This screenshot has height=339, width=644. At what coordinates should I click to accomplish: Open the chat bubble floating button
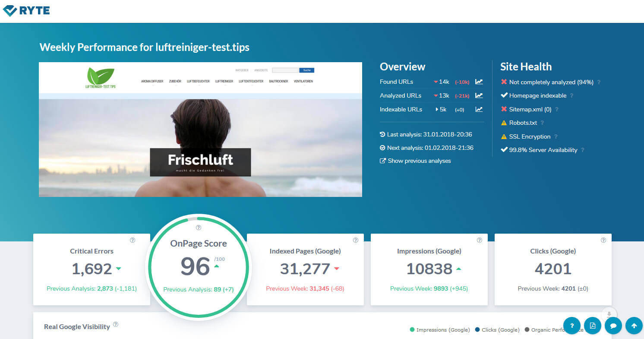pos(613,326)
